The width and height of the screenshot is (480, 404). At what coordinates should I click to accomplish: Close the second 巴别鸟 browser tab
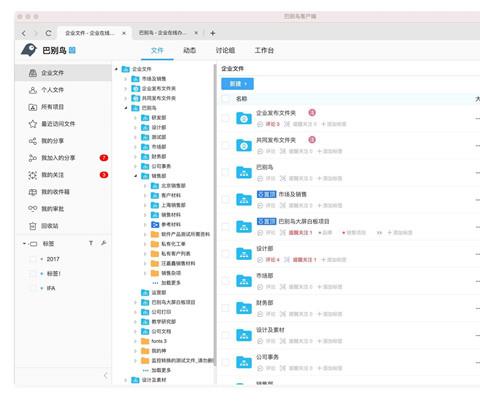click(196, 33)
